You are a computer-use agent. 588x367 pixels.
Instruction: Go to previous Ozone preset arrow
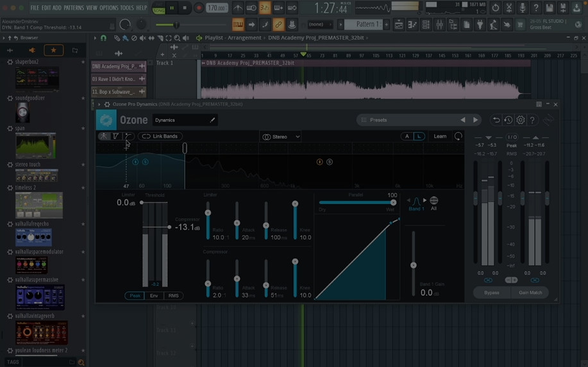coord(463,120)
